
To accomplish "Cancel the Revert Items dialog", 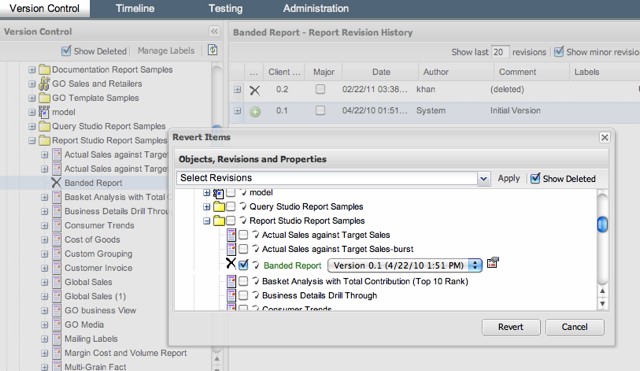I will pos(574,327).
